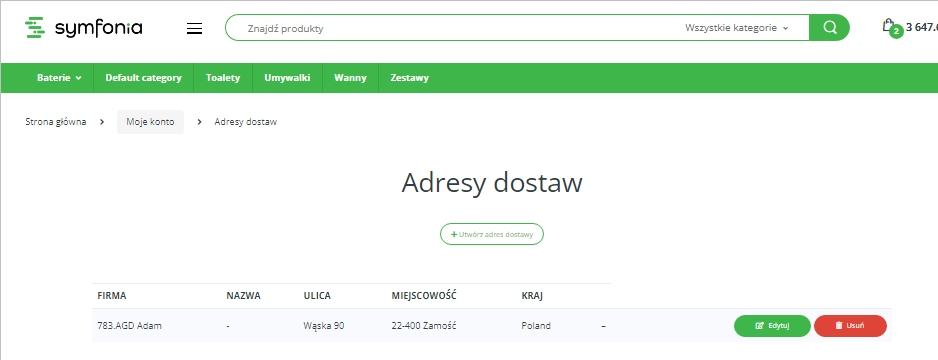938x360 pixels.
Task: Open the shopping cart icon
Action: click(889, 26)
